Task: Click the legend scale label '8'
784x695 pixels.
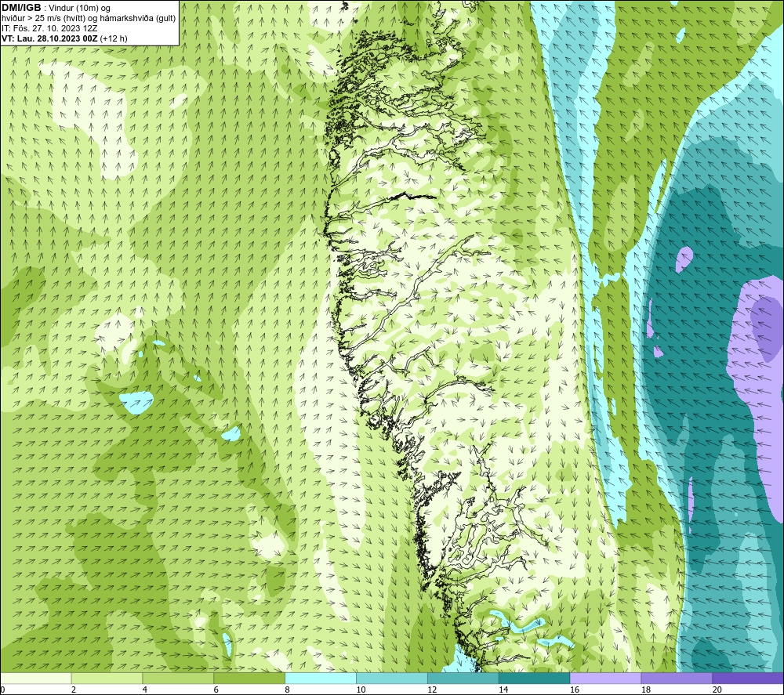Action: 288,690
